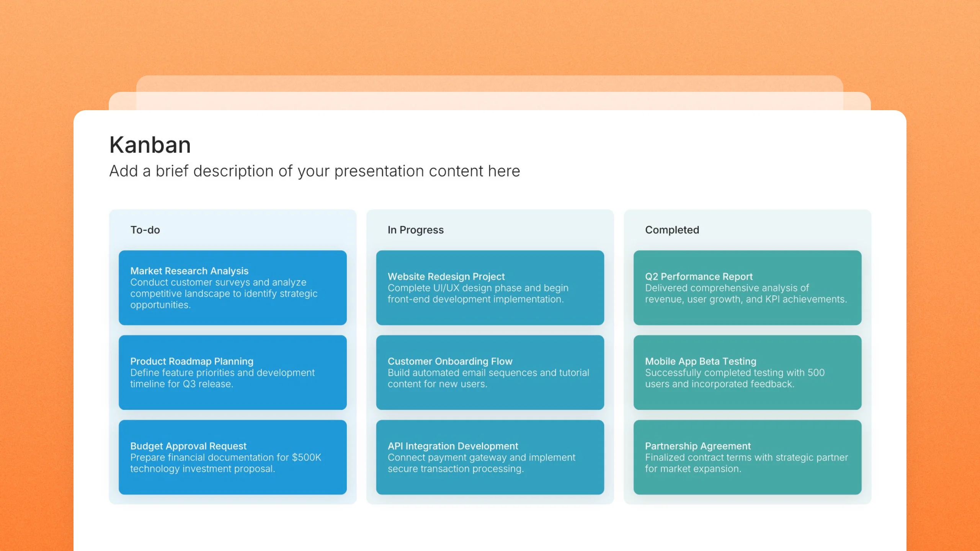
Task: Open the Partnership Agreement card
Action: click(x=748, y=457)
